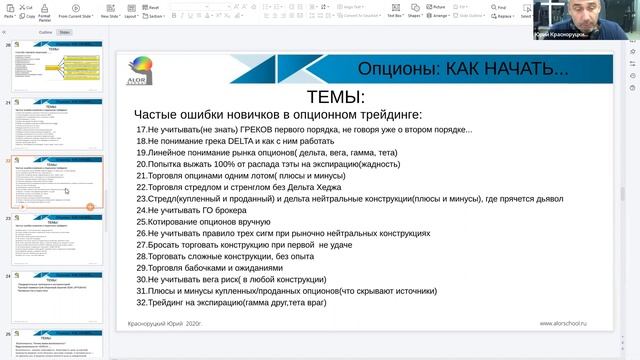
Task: Click the orange plus on slide 22
Action: (90, 207)
